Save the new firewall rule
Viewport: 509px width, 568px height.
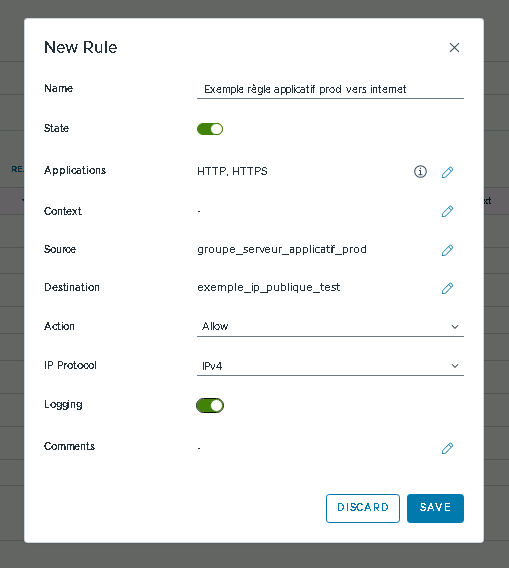pyautogui.click(x=435, y=508)
